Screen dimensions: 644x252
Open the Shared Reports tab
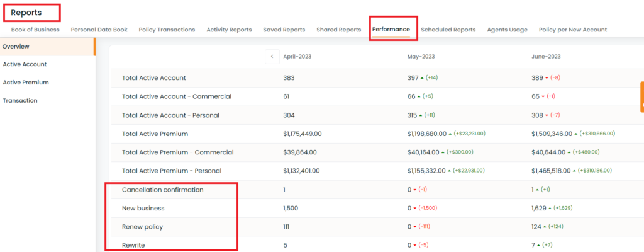(339, 30)
